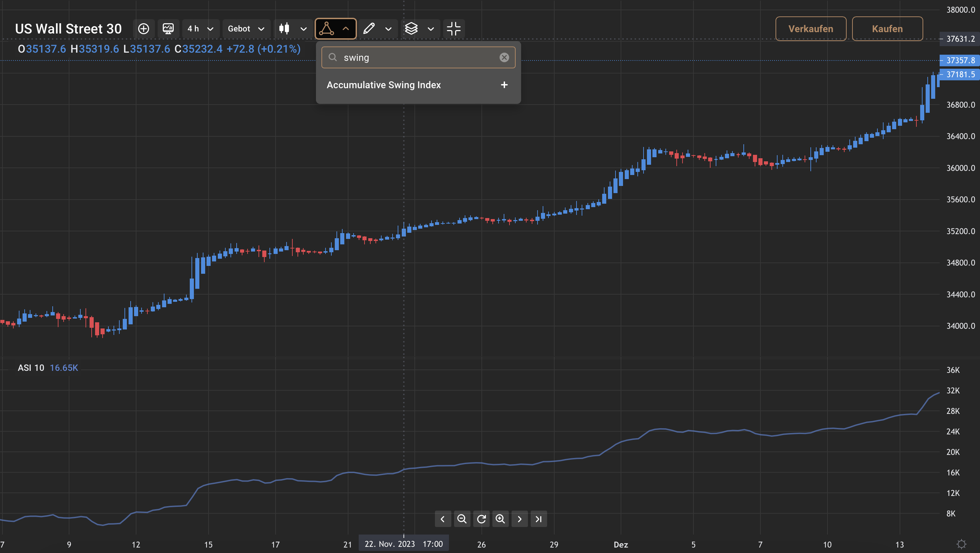Click the ASI 10 indicator label
Screen dimensions: 980x553
[31, 368]
